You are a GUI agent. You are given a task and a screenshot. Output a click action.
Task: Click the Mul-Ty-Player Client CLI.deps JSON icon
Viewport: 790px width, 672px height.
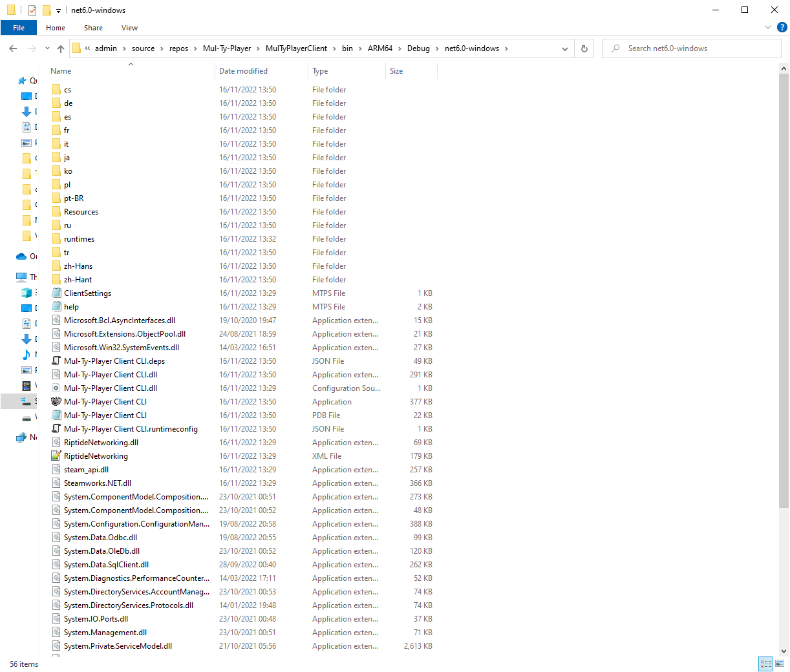pos(56,361)
